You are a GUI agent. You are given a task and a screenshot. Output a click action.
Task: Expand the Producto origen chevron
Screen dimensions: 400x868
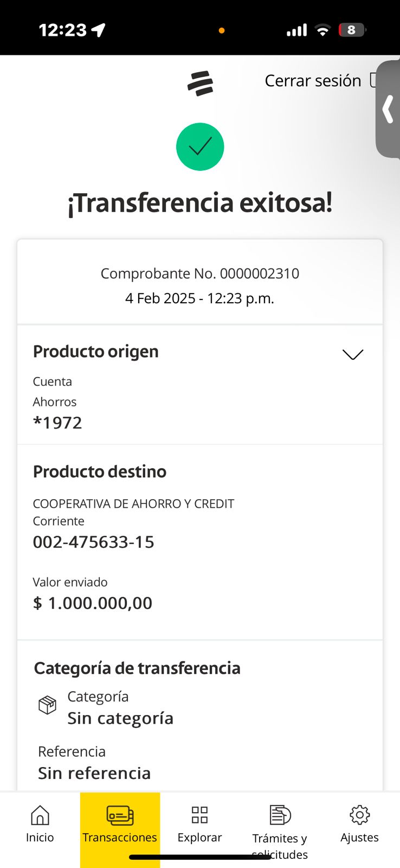pos(353,354)
